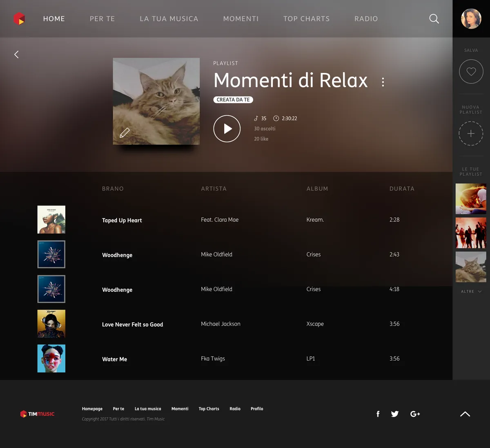The height and width of the screenshot is (448, 490).
Task: Save playlist with heart icon
Action: click(x=471, y=71)
